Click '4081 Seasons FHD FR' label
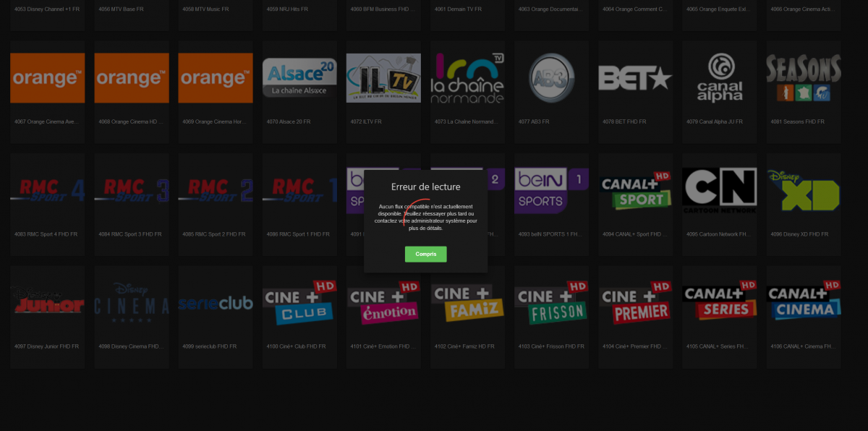This screenshot has width=868, height=431. [797, 121]
